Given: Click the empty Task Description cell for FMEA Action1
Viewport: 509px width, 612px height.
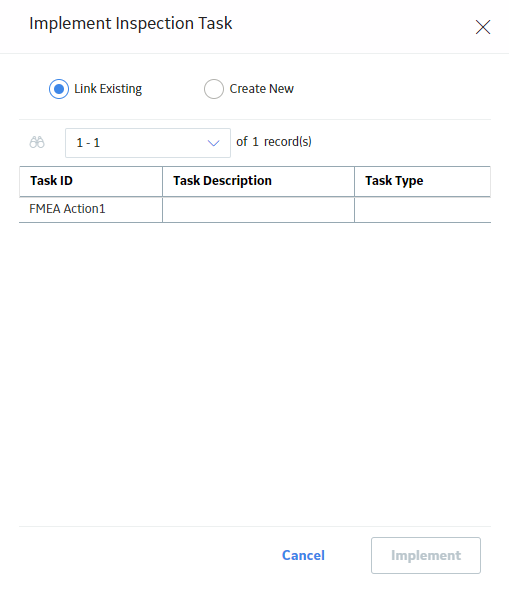Looking at the screenshot, I should [x=258, y=210].
